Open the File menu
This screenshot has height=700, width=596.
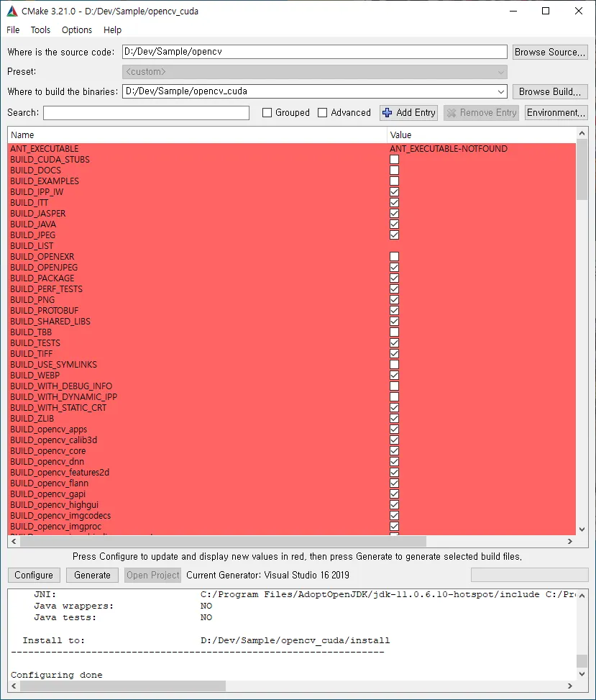(13, 30)
